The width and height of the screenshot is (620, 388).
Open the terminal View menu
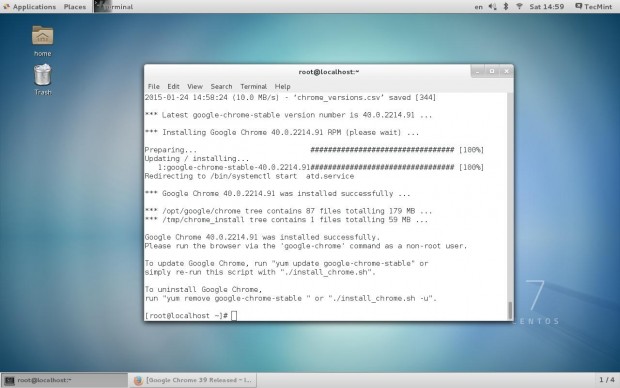coord(195,87)
